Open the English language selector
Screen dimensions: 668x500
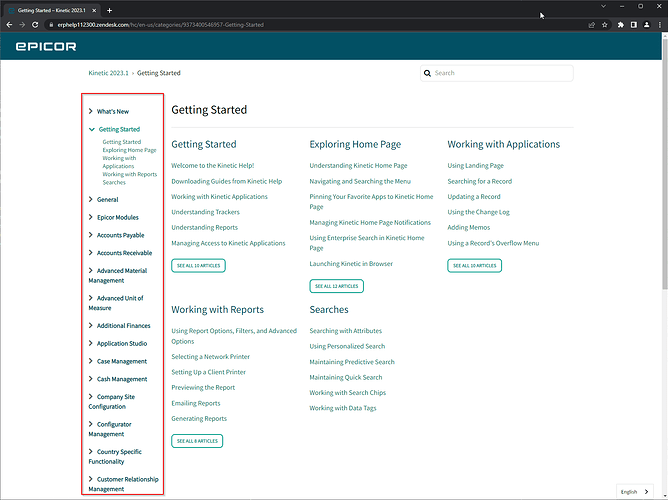(634, 492)
